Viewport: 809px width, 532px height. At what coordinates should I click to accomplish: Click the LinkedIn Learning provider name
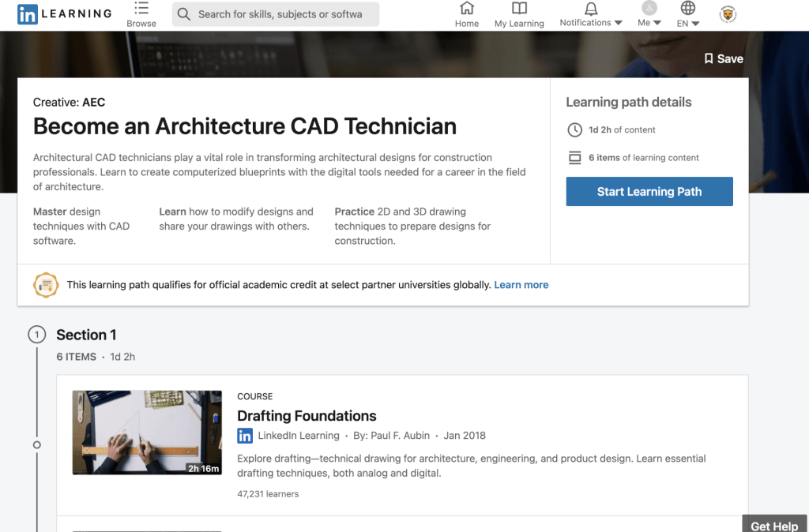click(x=299, y=436)
